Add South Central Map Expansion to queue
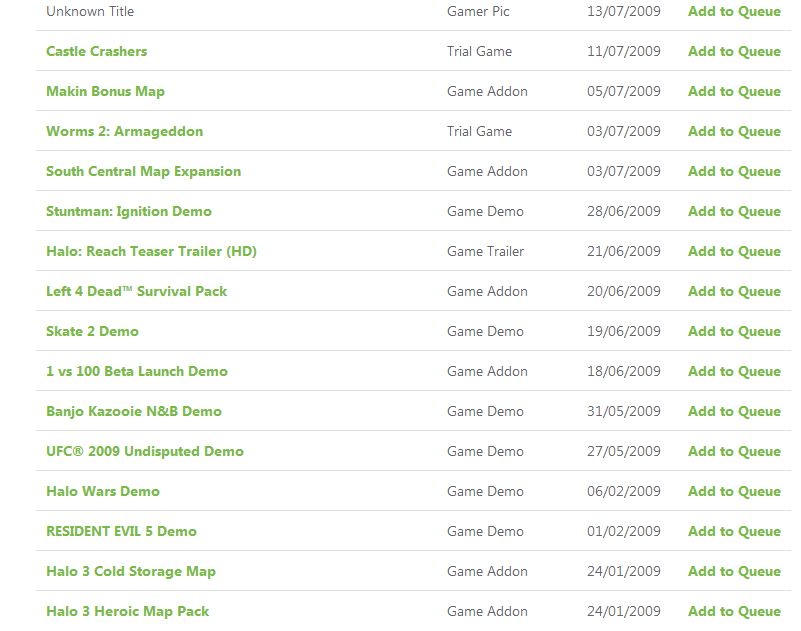This screenshot has width=801, height=631. click(734, 171)
